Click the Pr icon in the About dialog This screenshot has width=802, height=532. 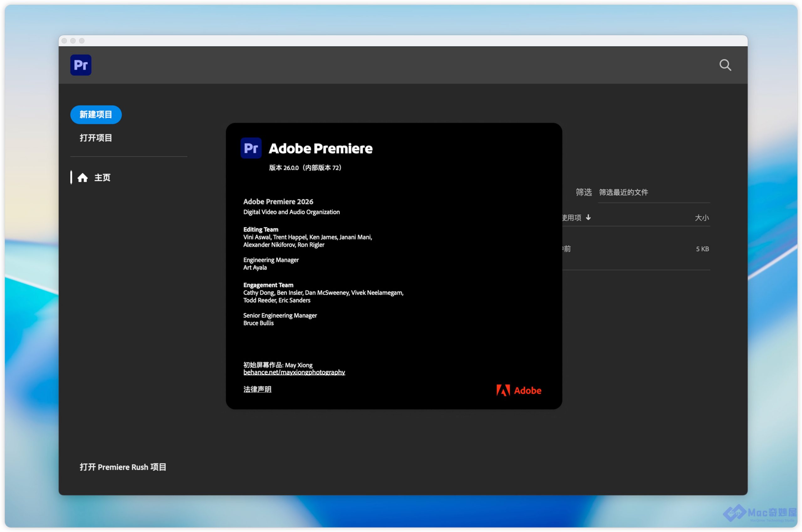click(x=251, y=148)
